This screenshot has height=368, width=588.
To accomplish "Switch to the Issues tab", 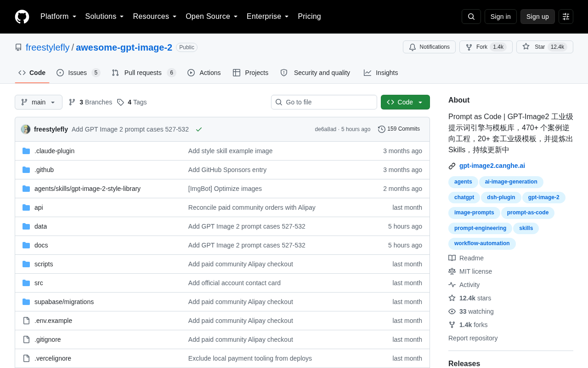I will click(78, 73).
